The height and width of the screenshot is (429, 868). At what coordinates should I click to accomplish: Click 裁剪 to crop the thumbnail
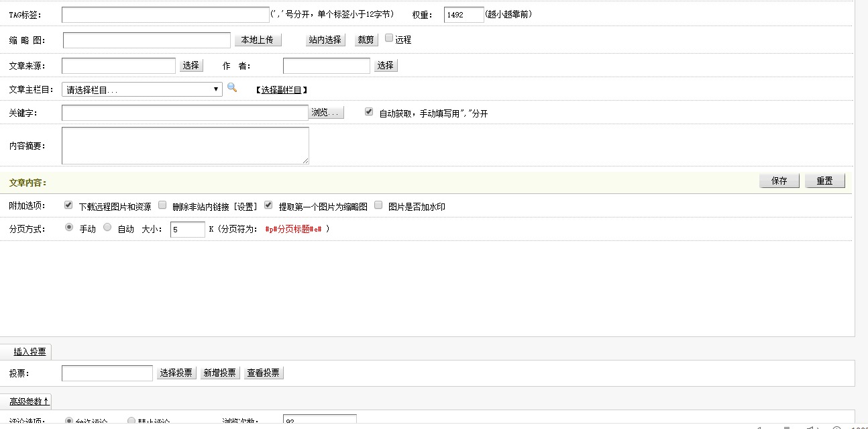(366, 39)
